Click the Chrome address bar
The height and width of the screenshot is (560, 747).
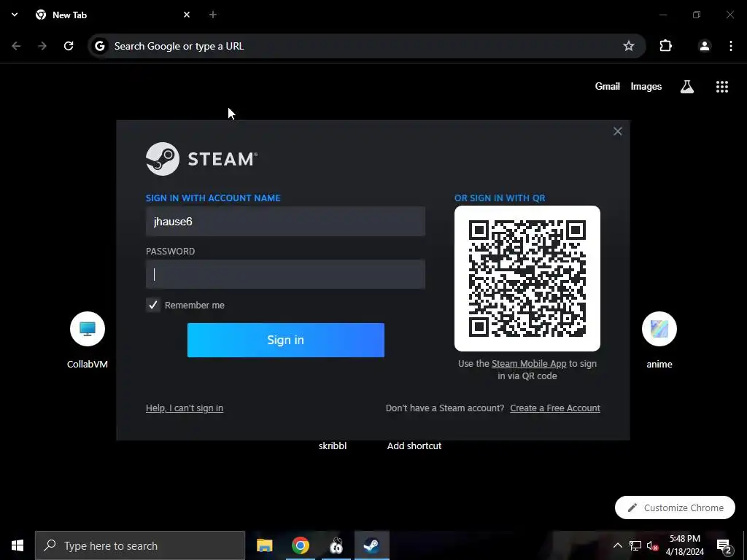[367, 46]
